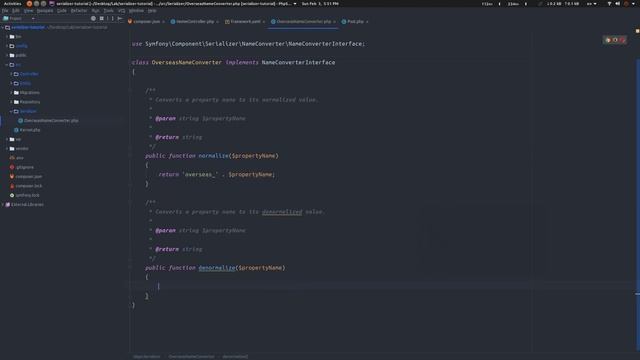Close the composer.json tab
This screenshot has height=360, width=640.
point(164,22)
